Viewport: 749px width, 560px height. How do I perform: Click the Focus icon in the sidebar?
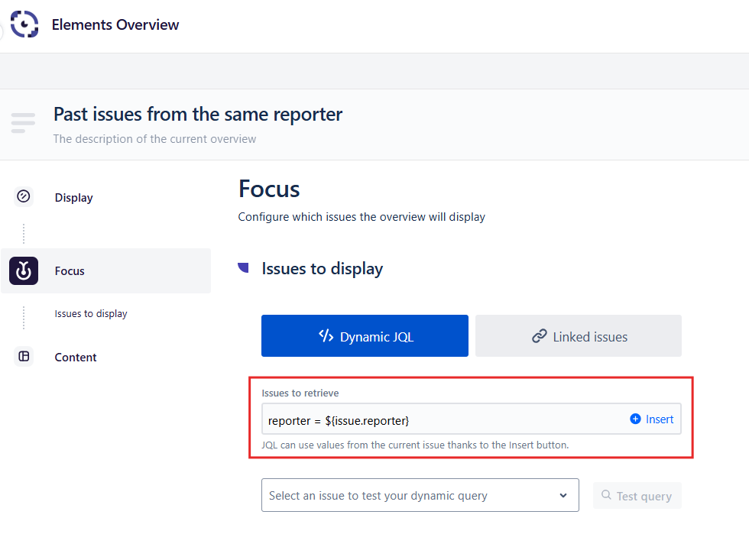[x=24, y=271]
